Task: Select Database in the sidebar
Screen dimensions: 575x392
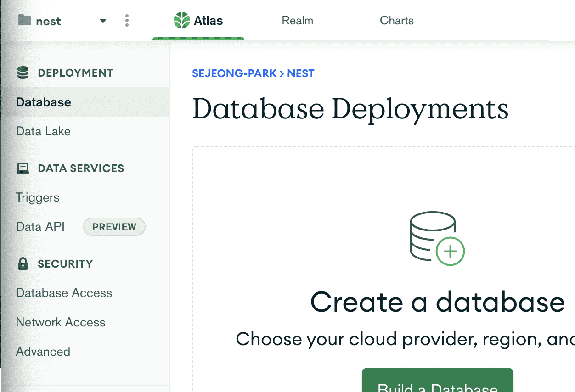Action: (85, 102)
